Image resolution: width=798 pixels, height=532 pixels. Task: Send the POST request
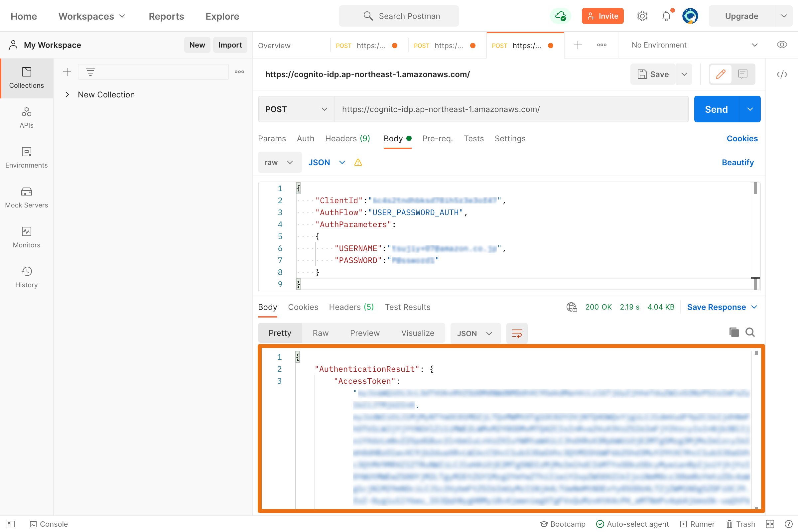[716, 109]
